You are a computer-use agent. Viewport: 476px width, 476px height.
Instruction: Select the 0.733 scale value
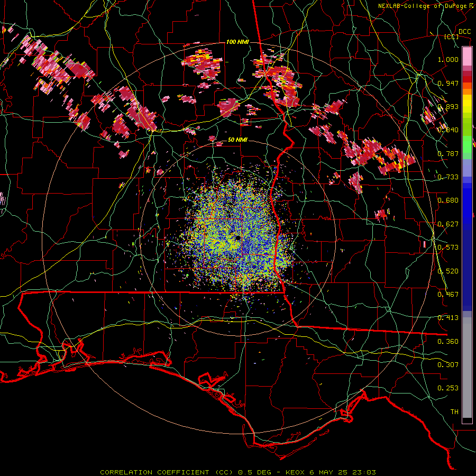pyautogui.click(x=448, y=177)
